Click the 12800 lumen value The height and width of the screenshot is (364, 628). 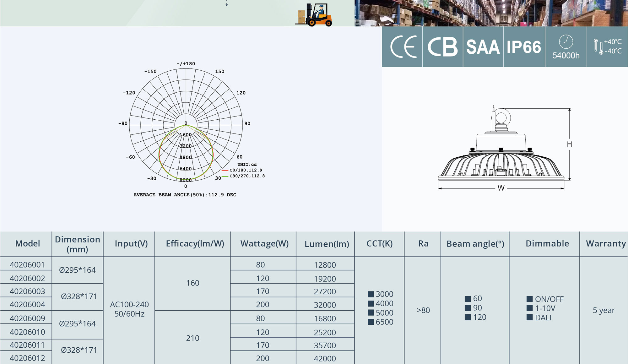pos(325,265)
